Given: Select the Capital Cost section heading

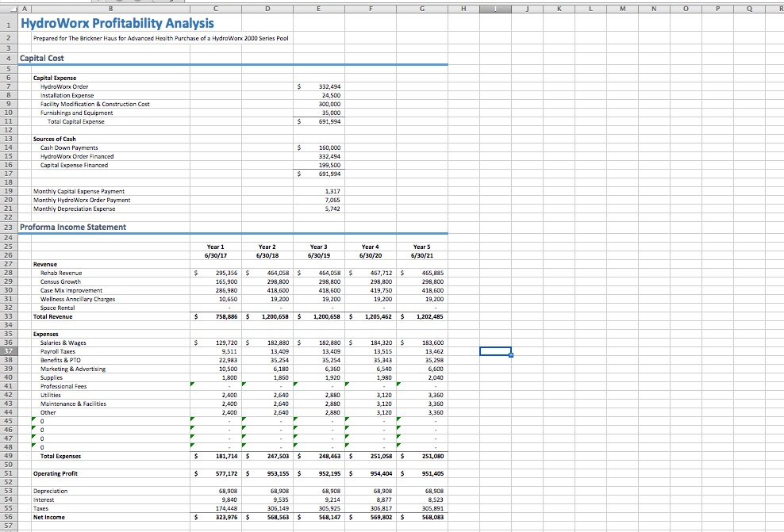Looking at the screenshot, I should 42,58.
